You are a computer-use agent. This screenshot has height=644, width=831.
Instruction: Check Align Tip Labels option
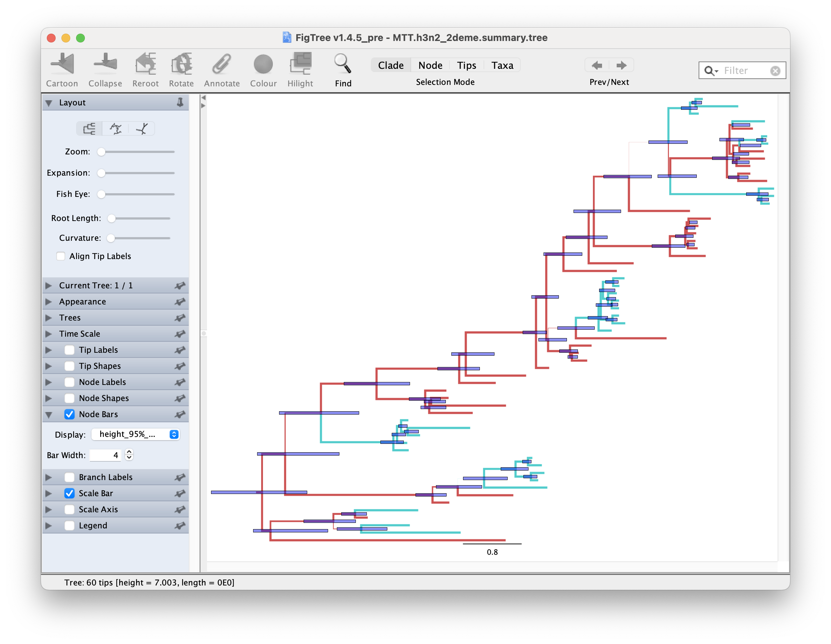pos(61,256)
